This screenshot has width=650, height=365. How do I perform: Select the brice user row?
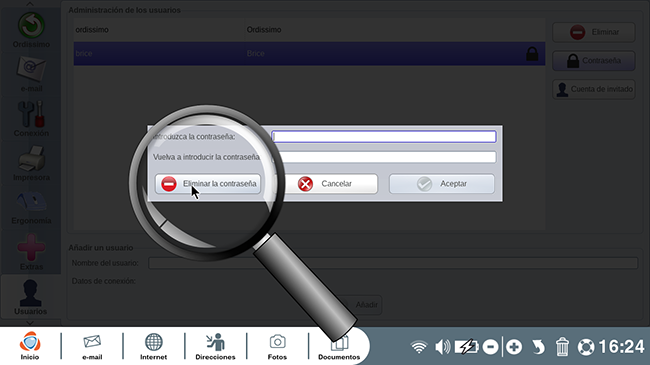[x=309, y=54]
